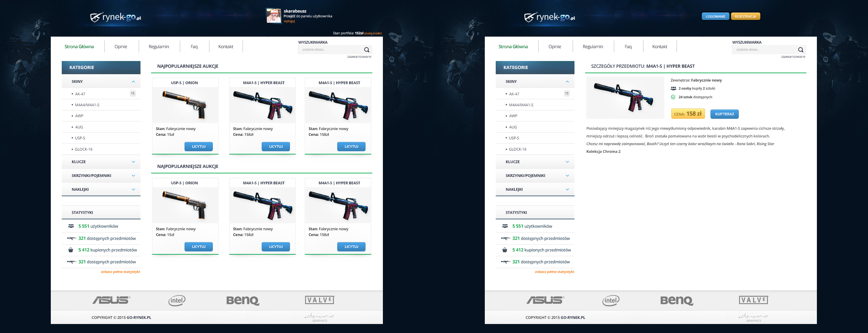Click the REJESTRACJA button
The height and width of the screenshot is (333, 868).
745,16
